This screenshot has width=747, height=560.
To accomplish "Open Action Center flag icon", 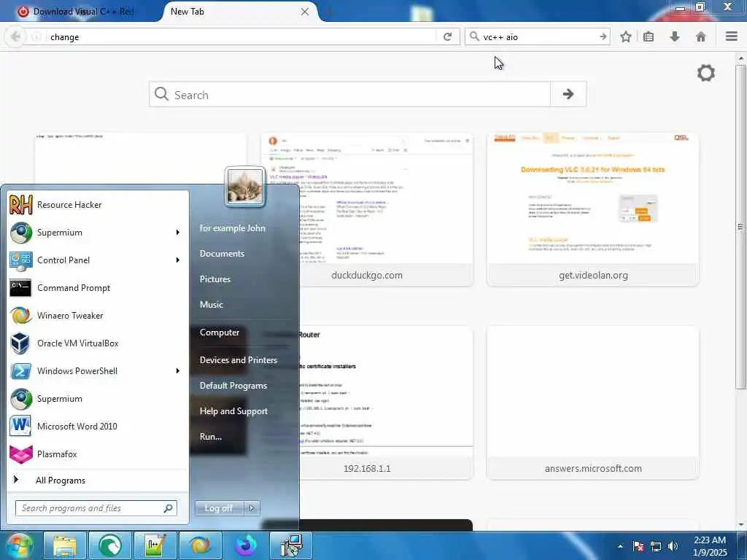I will coord(638,546).
